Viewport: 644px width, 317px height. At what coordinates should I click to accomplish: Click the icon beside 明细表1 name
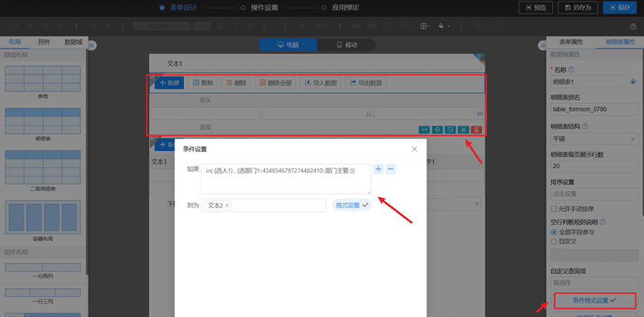(x=633, y=82)
